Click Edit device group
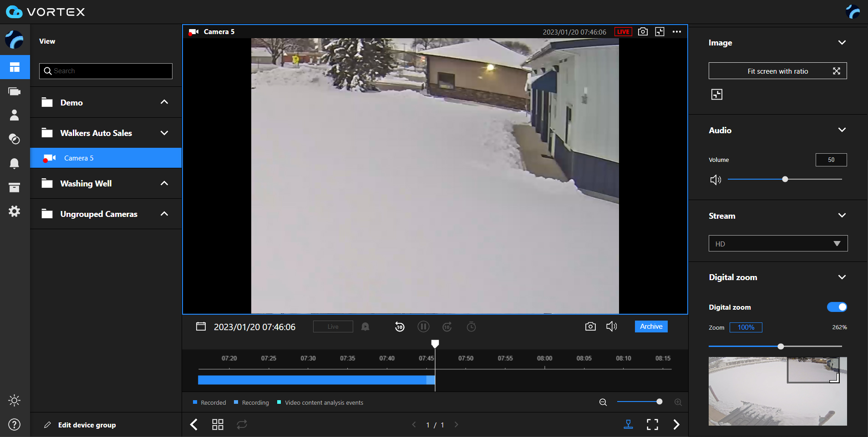 [86, 425]
